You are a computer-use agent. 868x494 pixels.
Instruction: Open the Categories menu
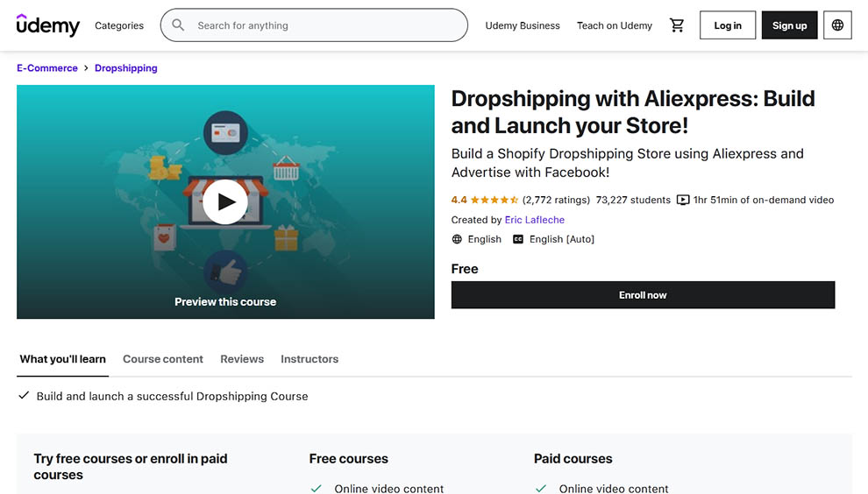pyautogui.click(x=119, y=25)
